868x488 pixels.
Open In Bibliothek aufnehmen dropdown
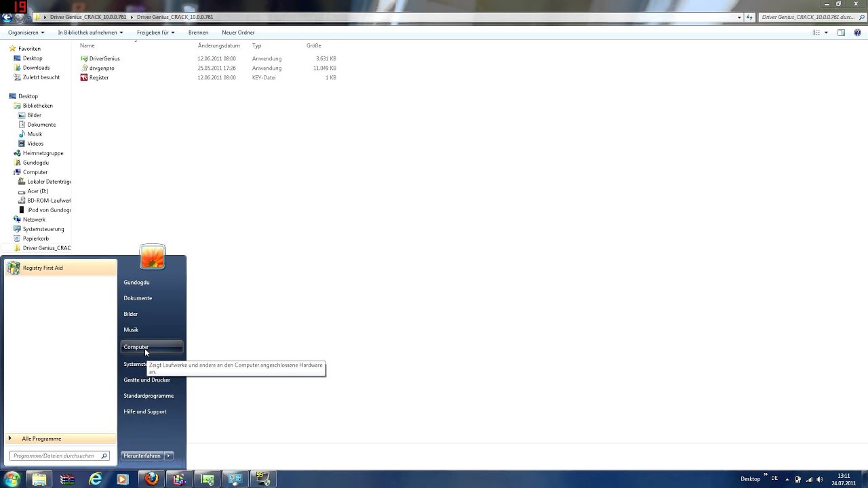tap(90, 33)
